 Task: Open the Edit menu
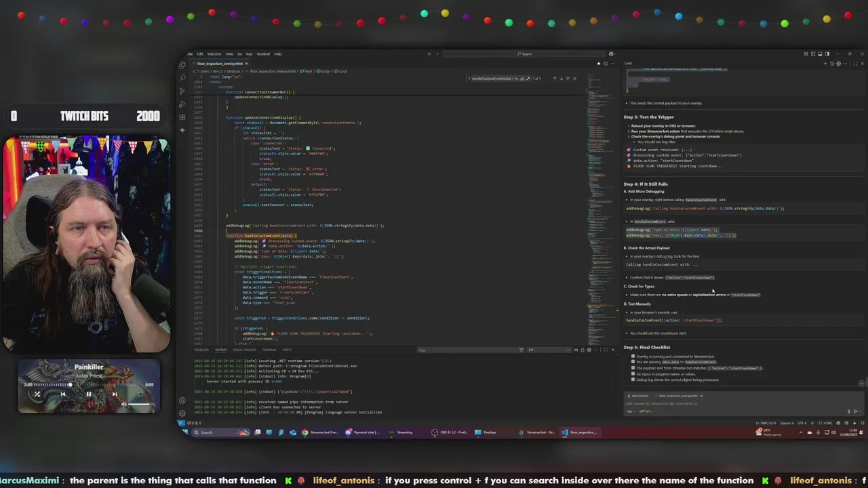[200, 54]
